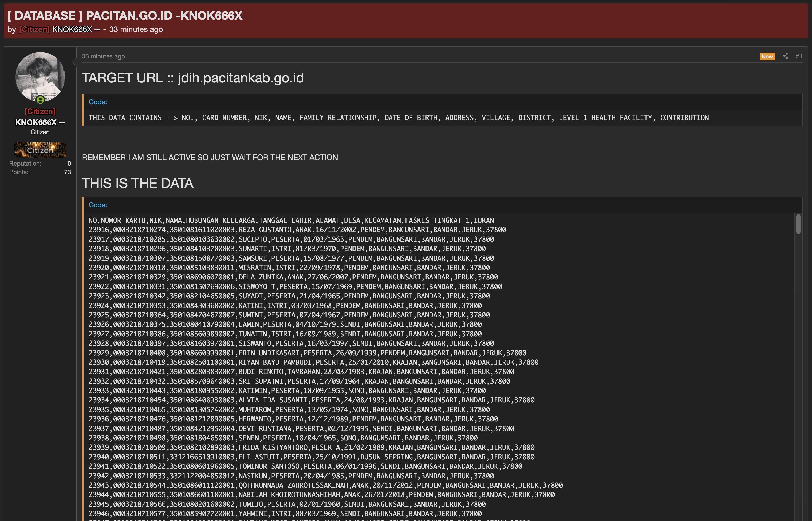Click the row 23940 ELI ASTUTI
812x521 pixels.
pyautogui.click(x=311, y=457)
